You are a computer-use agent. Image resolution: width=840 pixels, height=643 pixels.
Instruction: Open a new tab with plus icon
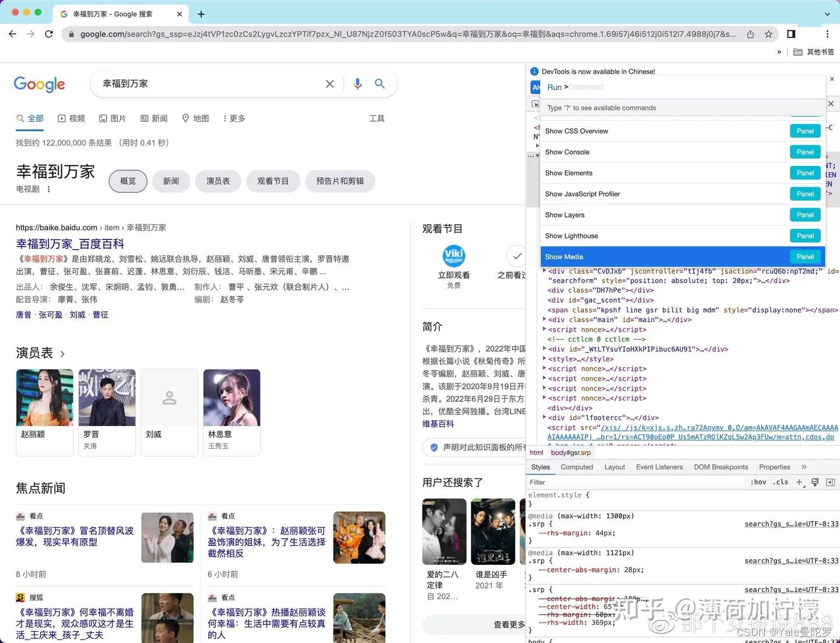tap(201, 14)
